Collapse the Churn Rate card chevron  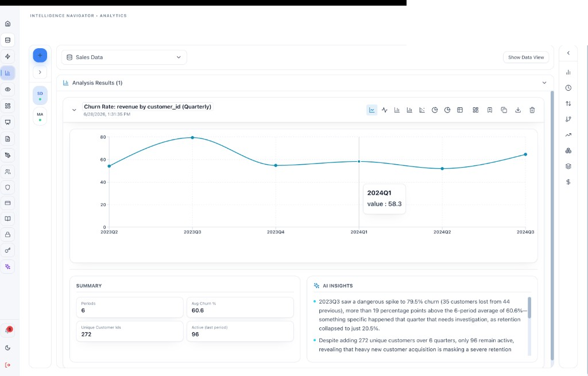coord(74,110)
